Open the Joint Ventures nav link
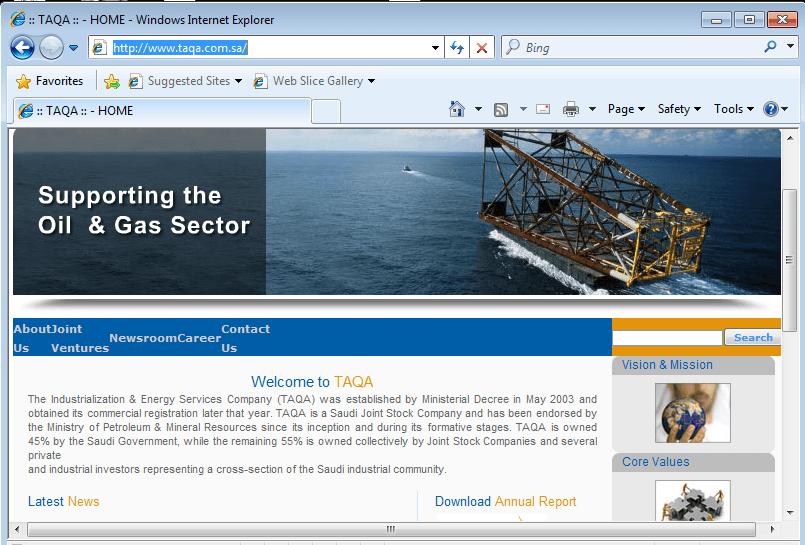 tap(80, 338)
